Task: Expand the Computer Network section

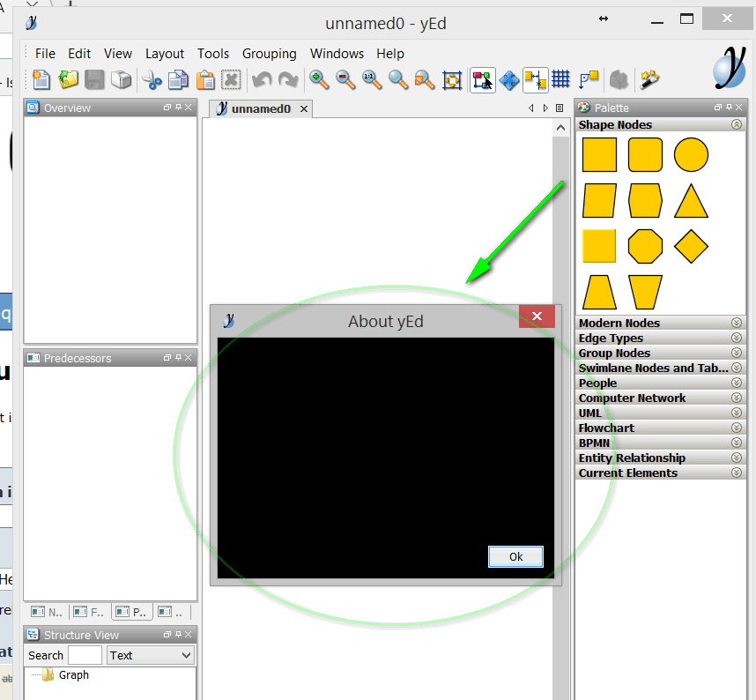Action: click(737, 398)
